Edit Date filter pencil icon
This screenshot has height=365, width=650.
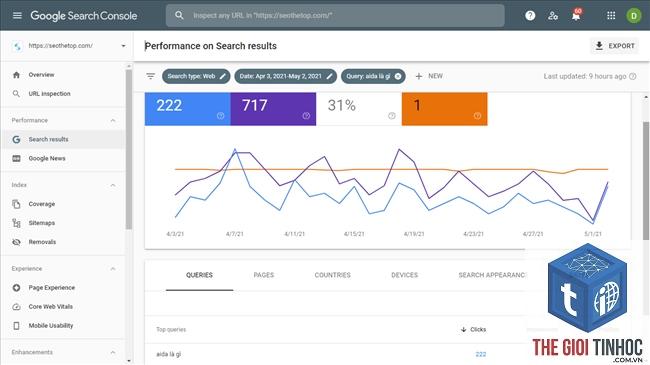329,76
